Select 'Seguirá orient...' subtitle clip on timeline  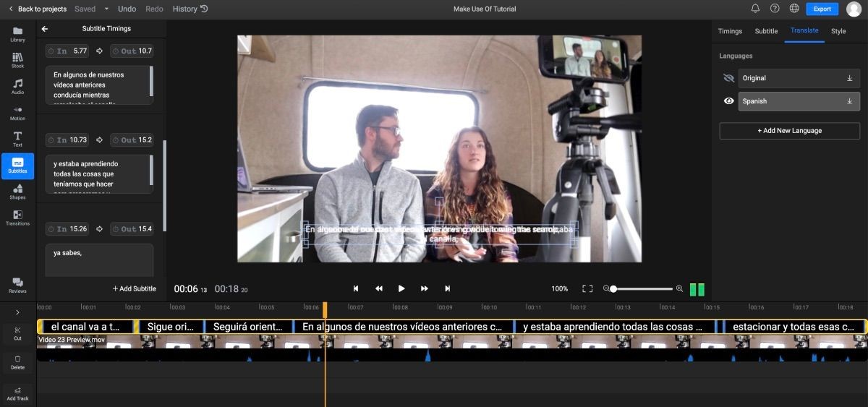click(250, 327)
